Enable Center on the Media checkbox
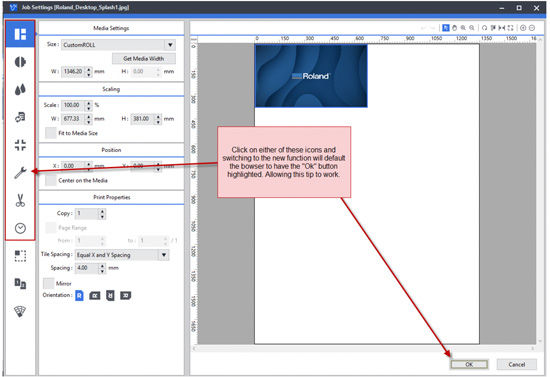 (51, 180)
